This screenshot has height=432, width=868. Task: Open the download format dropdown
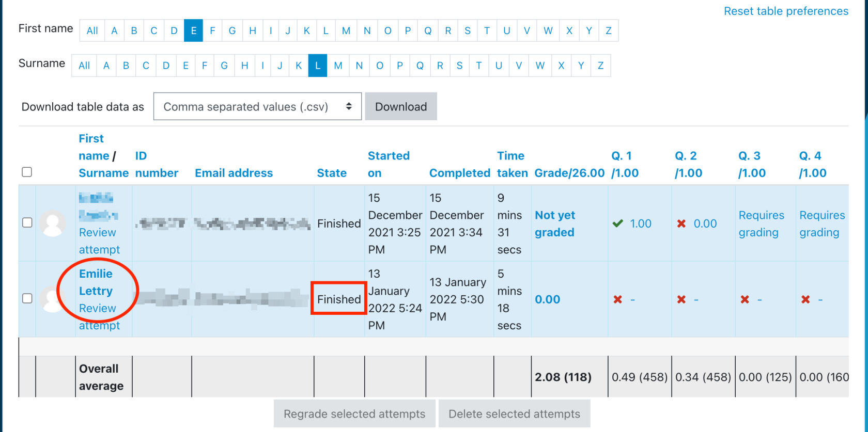click(x=257, y=106)
